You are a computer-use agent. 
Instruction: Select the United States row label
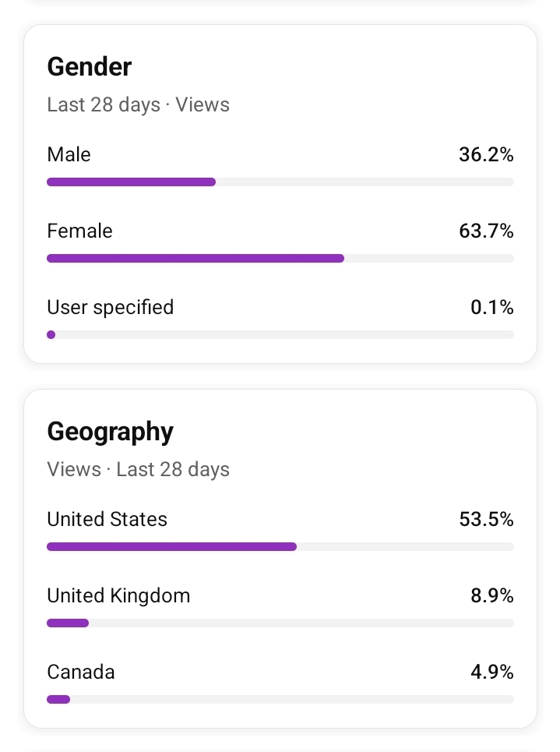[107, 519]
